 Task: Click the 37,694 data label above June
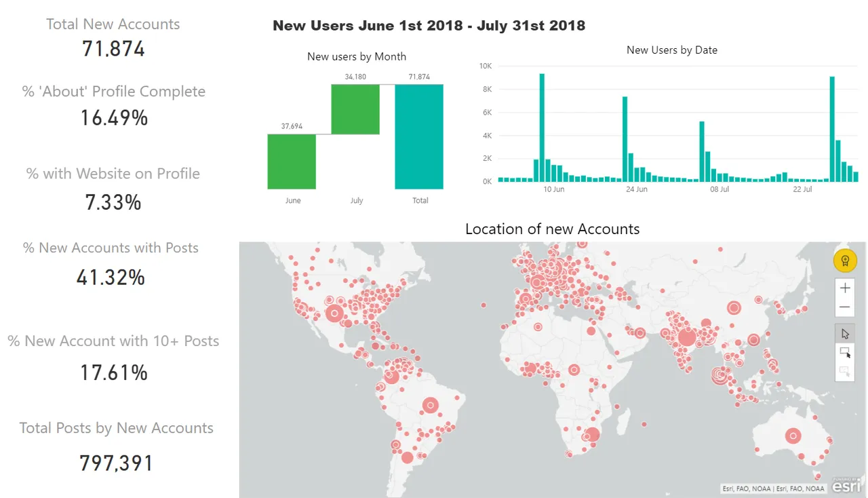[x=292, y=126]
